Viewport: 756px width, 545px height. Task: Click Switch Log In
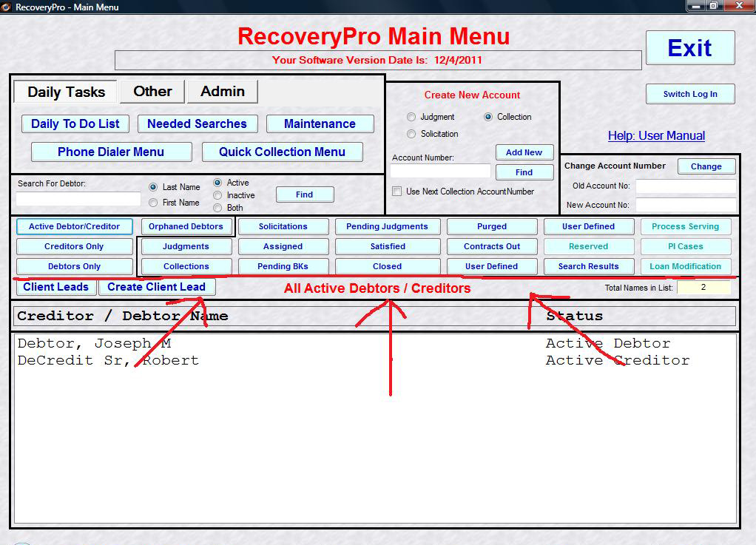click(690, 94)
